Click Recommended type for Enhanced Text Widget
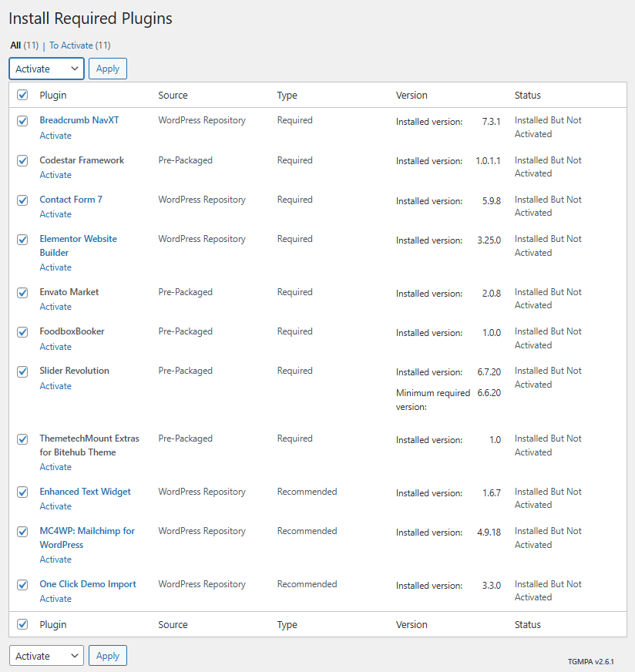This screenshot has width=635, height=672. tap(307, 492)
